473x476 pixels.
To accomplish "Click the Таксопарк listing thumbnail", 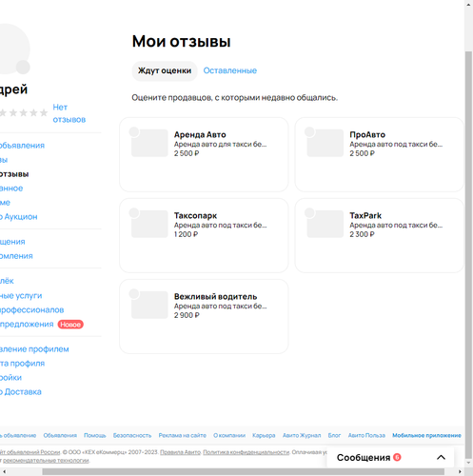I will pyautogui.click(x=149, y=224).
